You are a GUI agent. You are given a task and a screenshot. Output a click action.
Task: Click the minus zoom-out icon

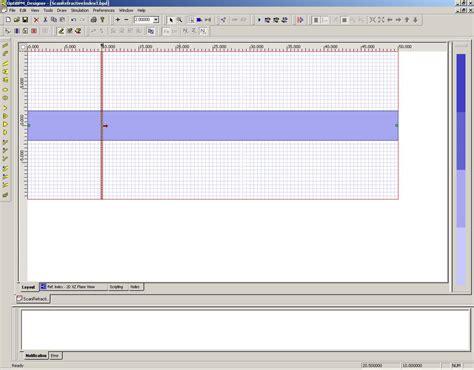[126, 20]
